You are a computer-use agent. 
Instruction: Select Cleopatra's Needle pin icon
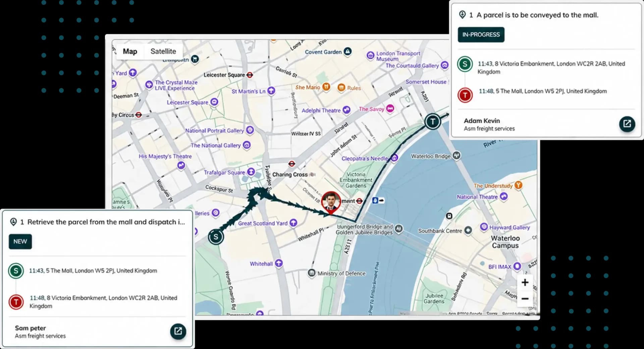pyautogui.click(x=394, y=158)
